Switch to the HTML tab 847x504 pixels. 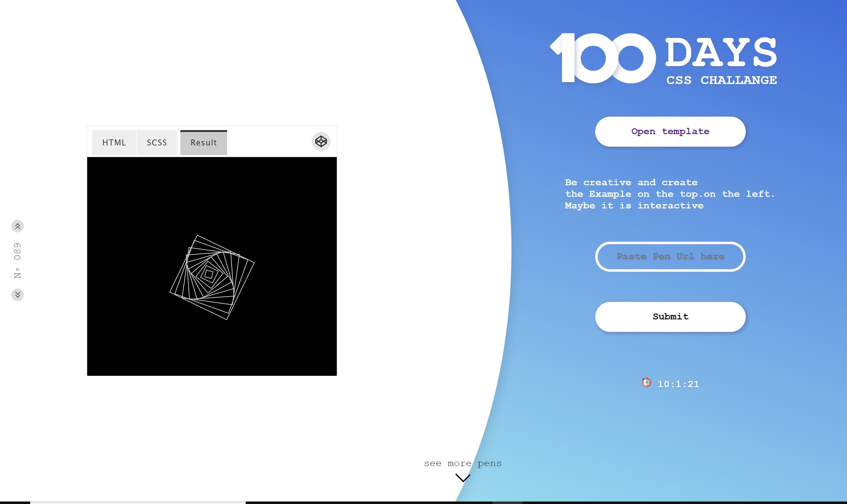(x=114, y=143)
